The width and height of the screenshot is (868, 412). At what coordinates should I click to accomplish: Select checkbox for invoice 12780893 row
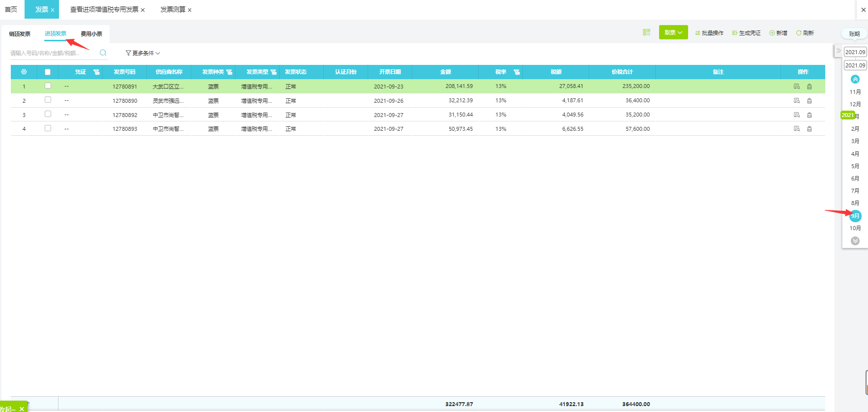click(48, 128)
